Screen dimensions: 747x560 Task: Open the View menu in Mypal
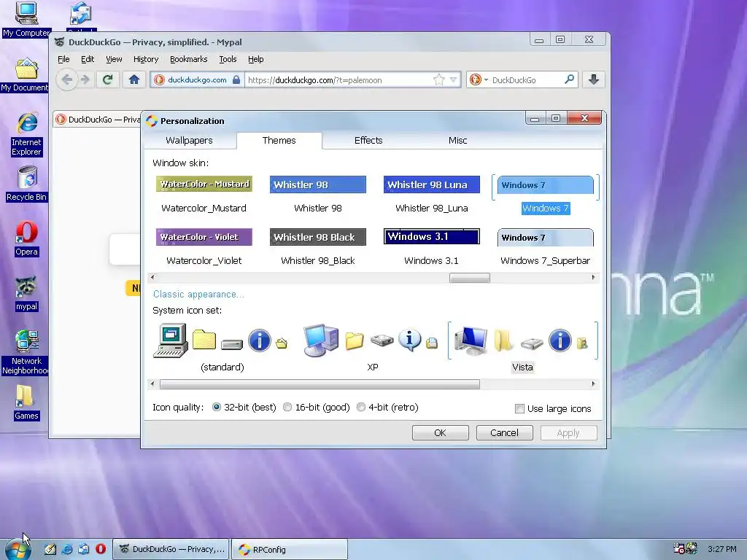pos(114,59)
